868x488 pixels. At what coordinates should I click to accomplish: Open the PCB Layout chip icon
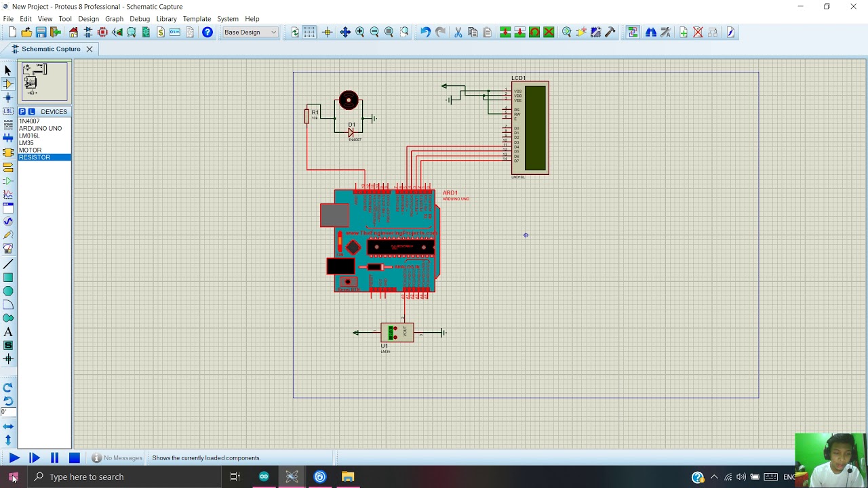[103, 33]
